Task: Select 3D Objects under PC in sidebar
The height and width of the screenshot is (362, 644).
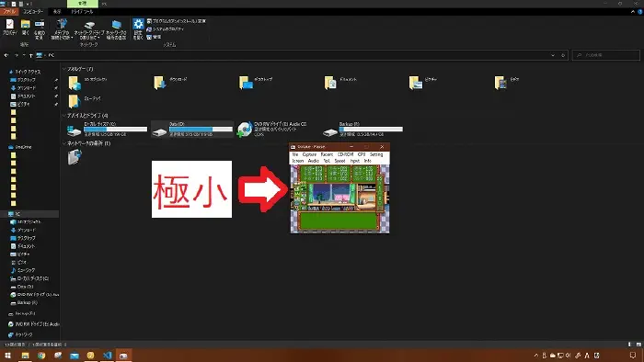Action: [x=27, y=221]
